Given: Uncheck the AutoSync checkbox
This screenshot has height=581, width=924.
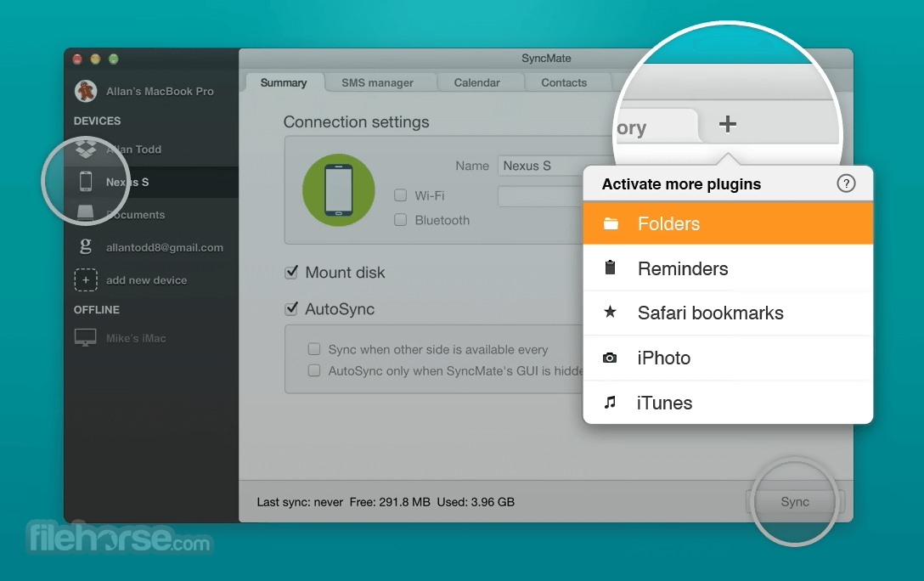Looking at the screenshot, I should [x=291, y=309].
